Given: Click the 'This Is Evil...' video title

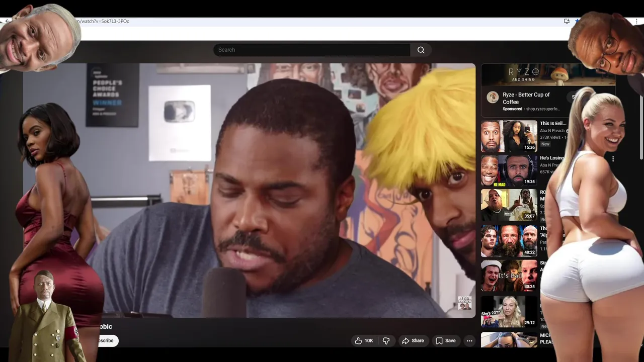Looking at the screenshot, I should (x=553, y=123).
